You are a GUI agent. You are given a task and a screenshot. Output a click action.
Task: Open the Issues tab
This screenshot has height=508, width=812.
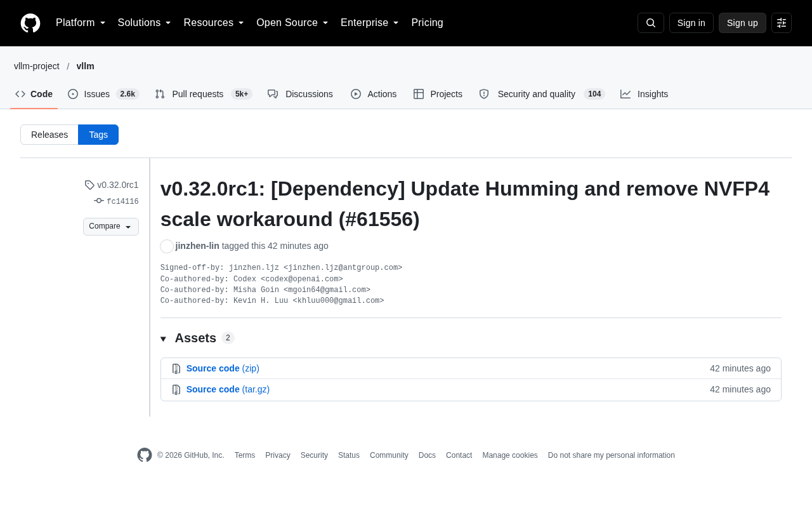(x=103, y=94)
